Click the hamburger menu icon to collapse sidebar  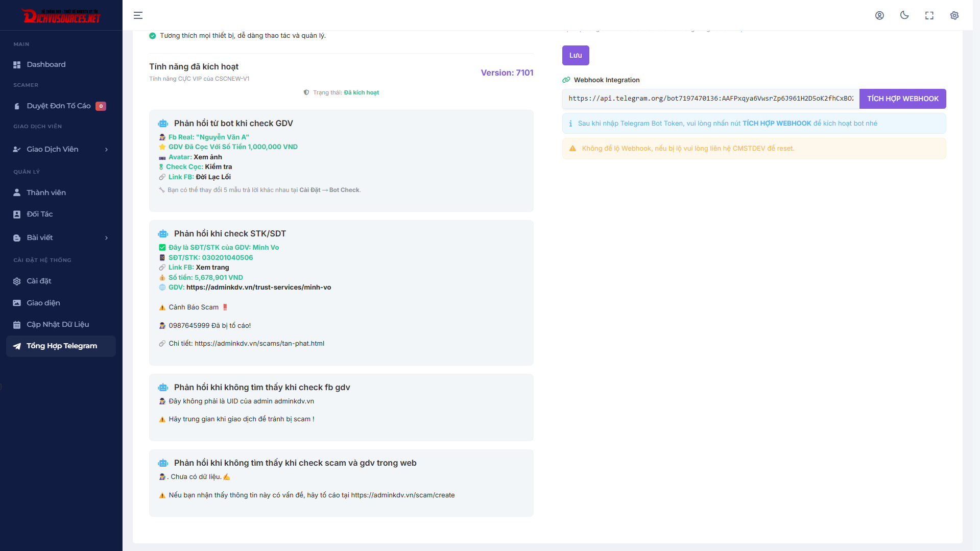(138, 15)
